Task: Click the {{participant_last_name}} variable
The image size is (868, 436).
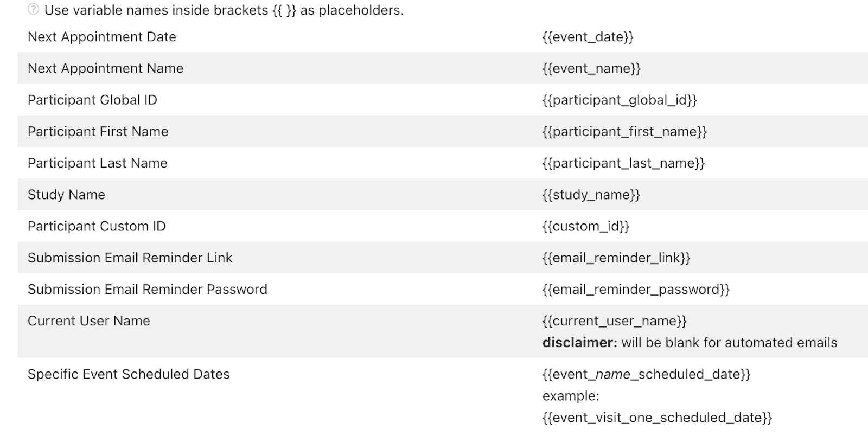Action: 623,163
